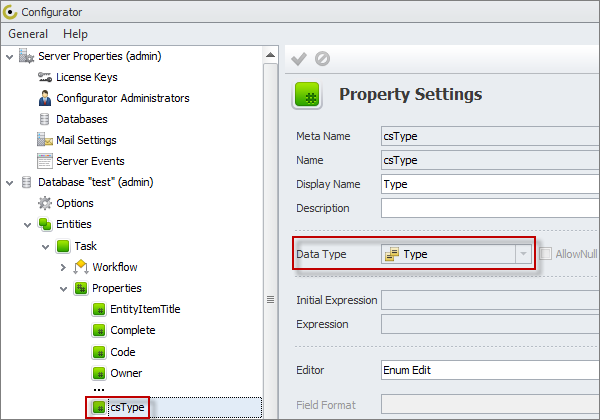Image resolution: width=600 pixels, height=420 pixels.
Task: Click the Configurator Administrators person icon
Action: 45,98
